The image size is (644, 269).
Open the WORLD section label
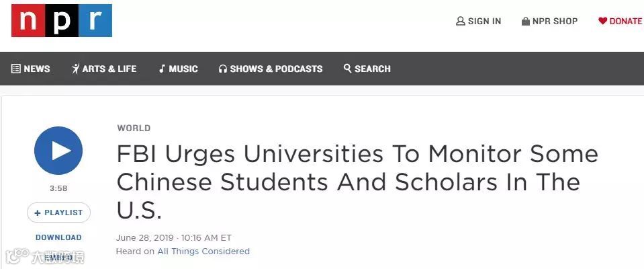[134, 128]
